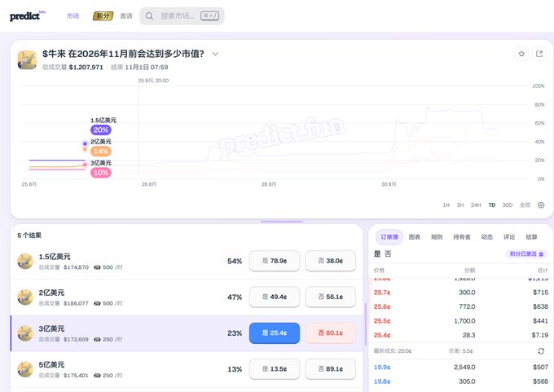Buy 是 at 49.4¢ for 2亿美元
This screenshot has height=392, width=554.
coord(275,297)
